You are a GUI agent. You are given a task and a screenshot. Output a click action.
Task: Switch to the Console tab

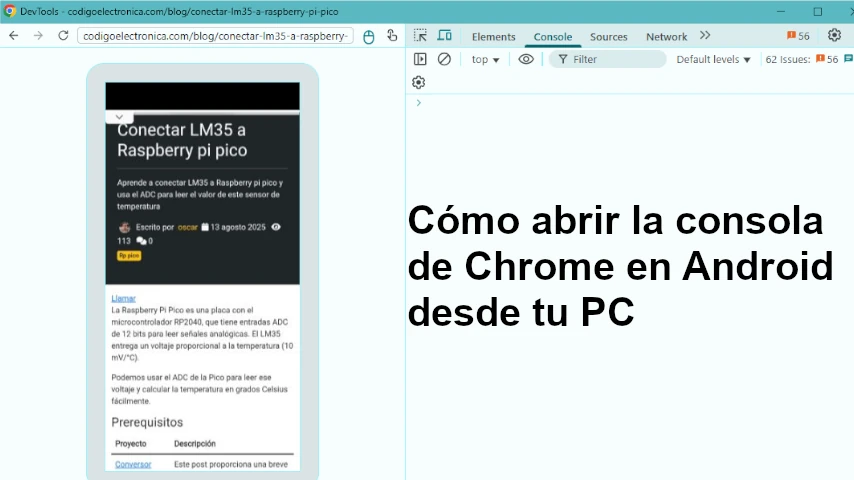click(x=553, y=37)
